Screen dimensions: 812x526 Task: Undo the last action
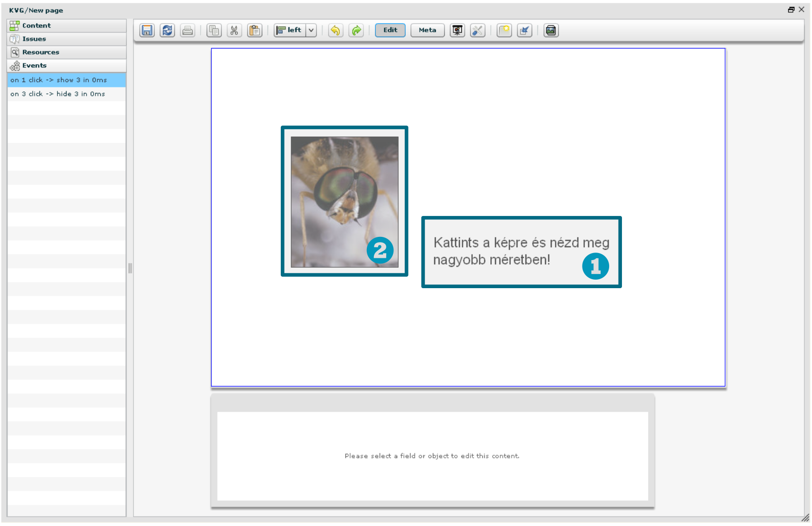[x=335, y=30]
